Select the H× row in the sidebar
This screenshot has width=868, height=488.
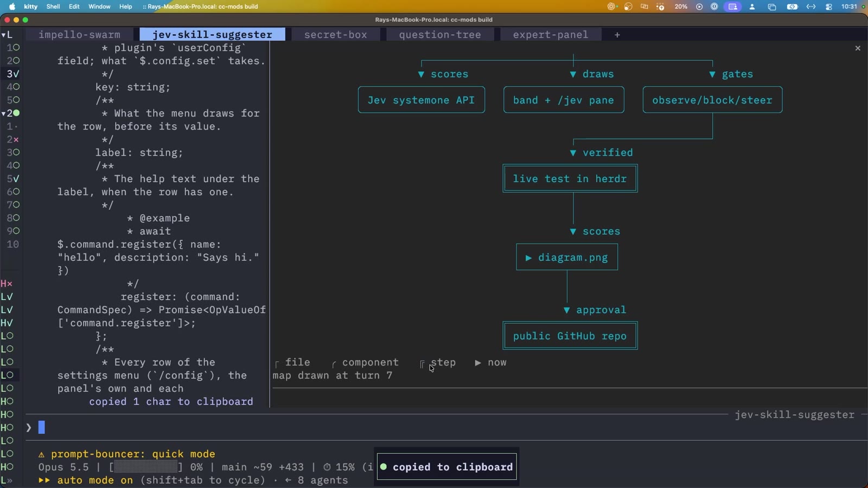(x=7, y=284)
